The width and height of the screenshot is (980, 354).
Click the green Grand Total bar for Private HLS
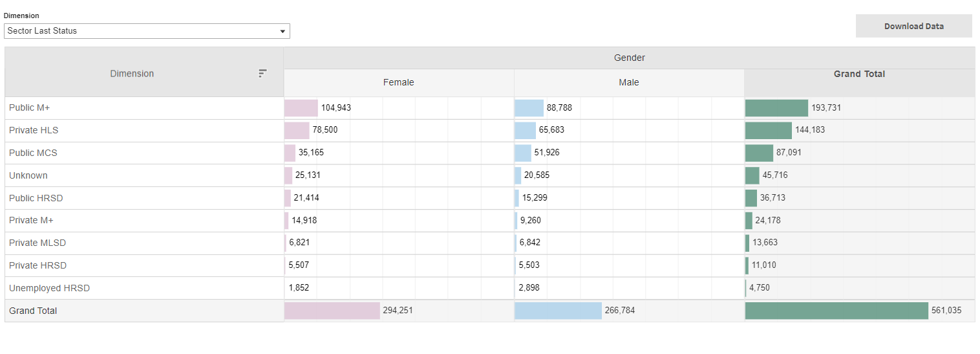tap(768, 130)
